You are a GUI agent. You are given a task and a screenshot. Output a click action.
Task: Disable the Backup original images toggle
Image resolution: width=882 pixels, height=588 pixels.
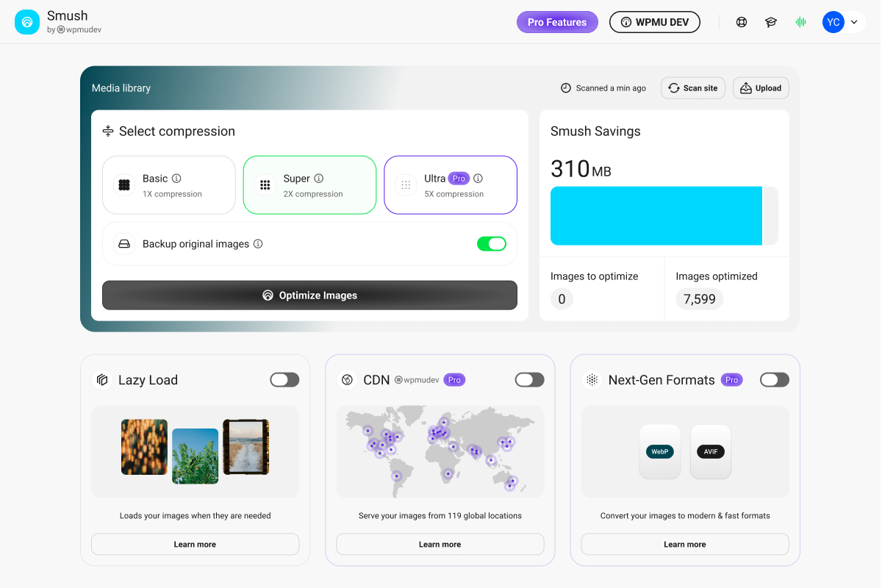[492, 244]
